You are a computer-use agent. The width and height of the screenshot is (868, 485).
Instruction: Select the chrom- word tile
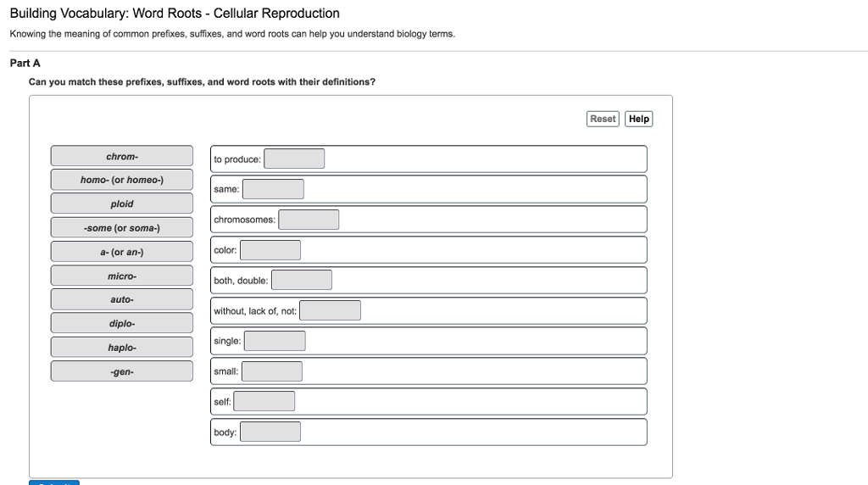coord(122,156)
